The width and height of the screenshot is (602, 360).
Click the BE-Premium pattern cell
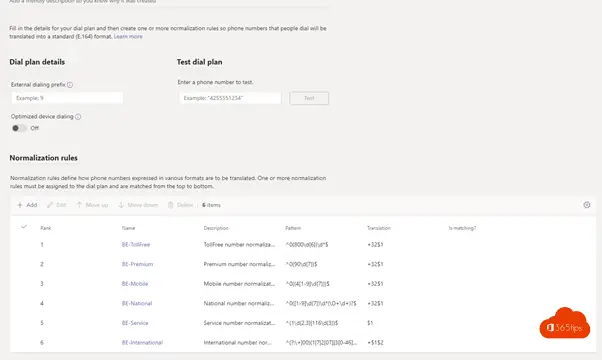pyautogui.click(x=301, y=264)
